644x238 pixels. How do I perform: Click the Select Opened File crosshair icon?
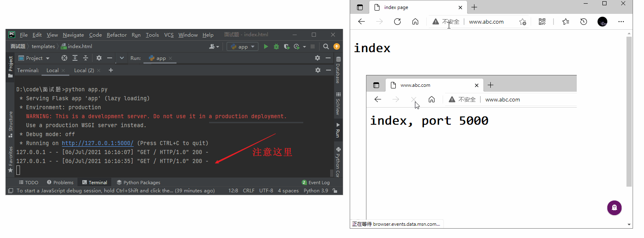pyautogui.click(x=64, y=58)
